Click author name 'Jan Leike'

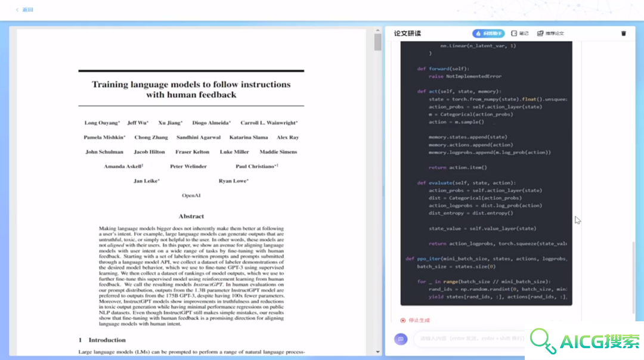146,181
